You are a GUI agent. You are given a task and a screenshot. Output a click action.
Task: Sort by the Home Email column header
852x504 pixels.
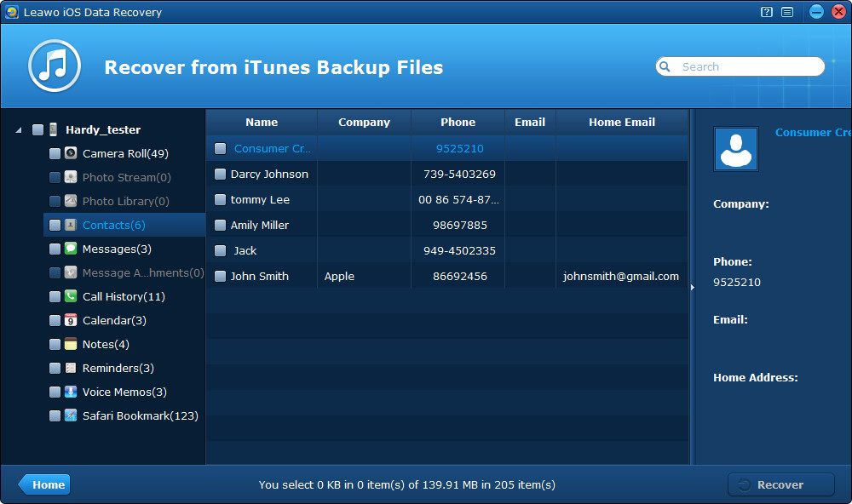click(622, 123)
